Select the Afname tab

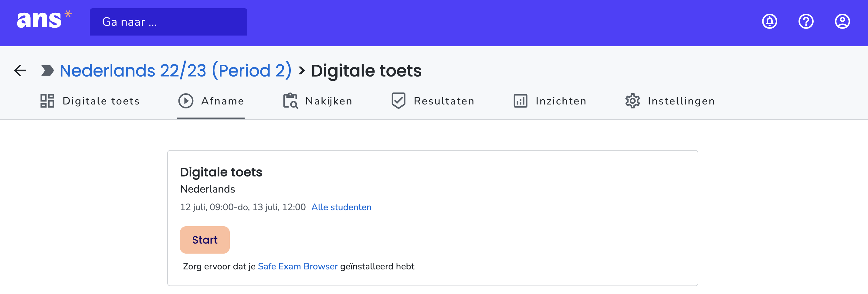coord(211,101)
